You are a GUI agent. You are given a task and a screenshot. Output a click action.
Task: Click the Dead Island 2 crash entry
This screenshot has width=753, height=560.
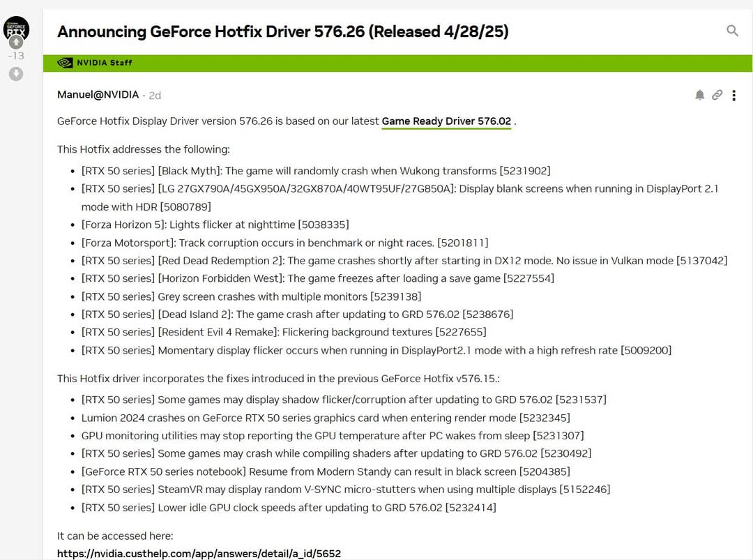point(297,315)
